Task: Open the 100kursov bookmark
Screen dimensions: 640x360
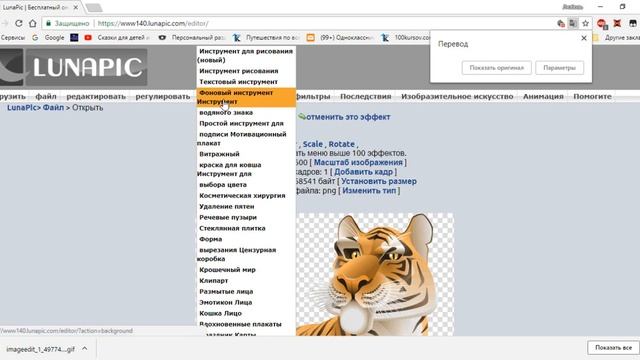Action: [406, 38]
